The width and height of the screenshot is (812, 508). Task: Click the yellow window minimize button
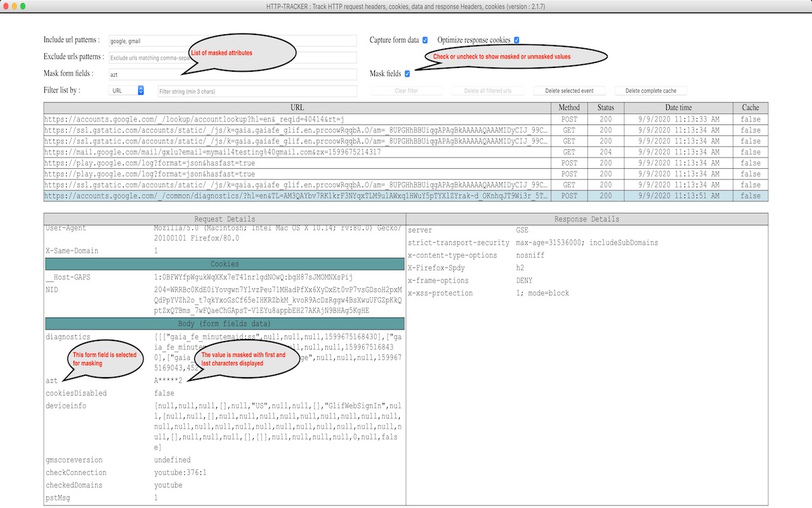(15, 6)
